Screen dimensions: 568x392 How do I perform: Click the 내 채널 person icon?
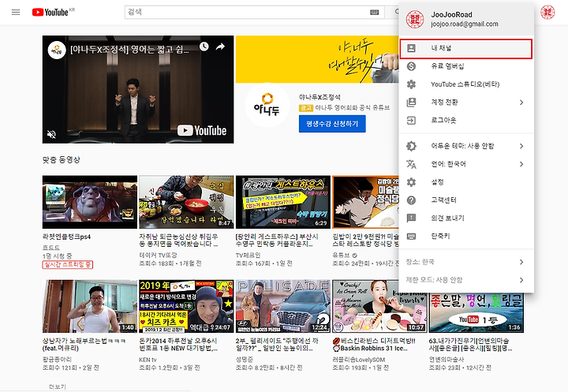coord(411,48)
